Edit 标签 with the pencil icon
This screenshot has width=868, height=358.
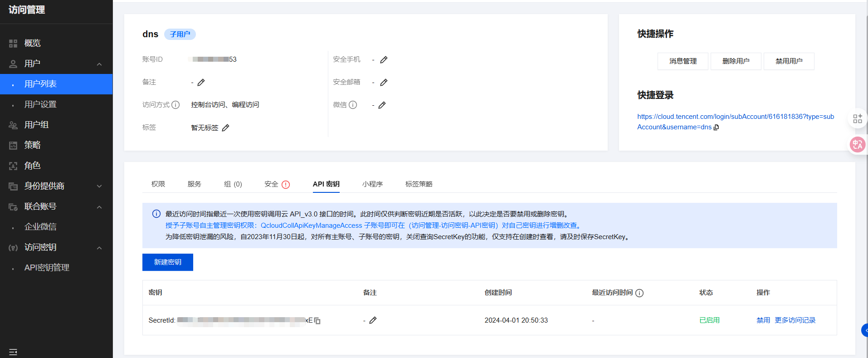tap(225, 128)
